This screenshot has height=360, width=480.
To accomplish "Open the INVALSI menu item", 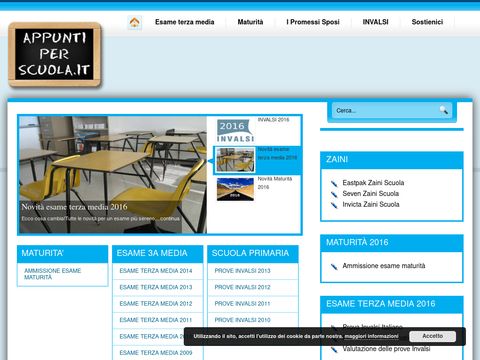I will click(x=375, y=22).
